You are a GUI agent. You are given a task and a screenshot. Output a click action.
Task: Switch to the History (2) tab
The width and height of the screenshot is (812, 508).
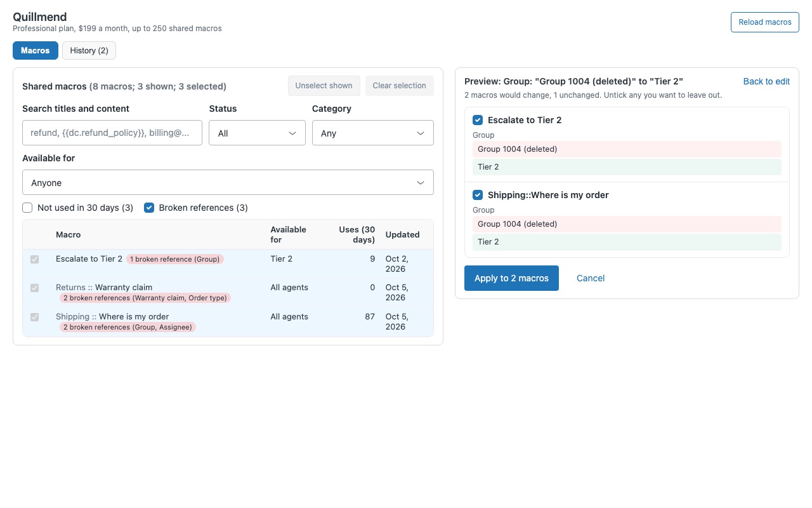(x=89, y=51)
